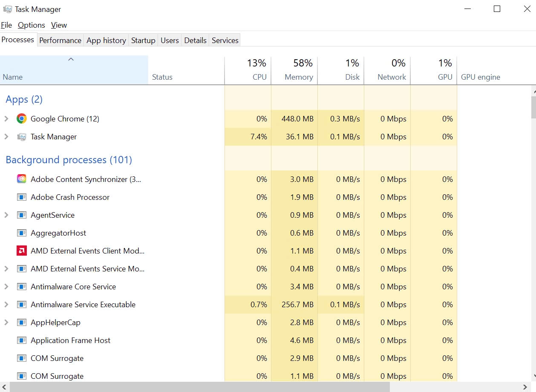The width and height of the screenshot is (536, 392).
Task: Expand the Google Chrome process group
Action: tap(6, 119)
